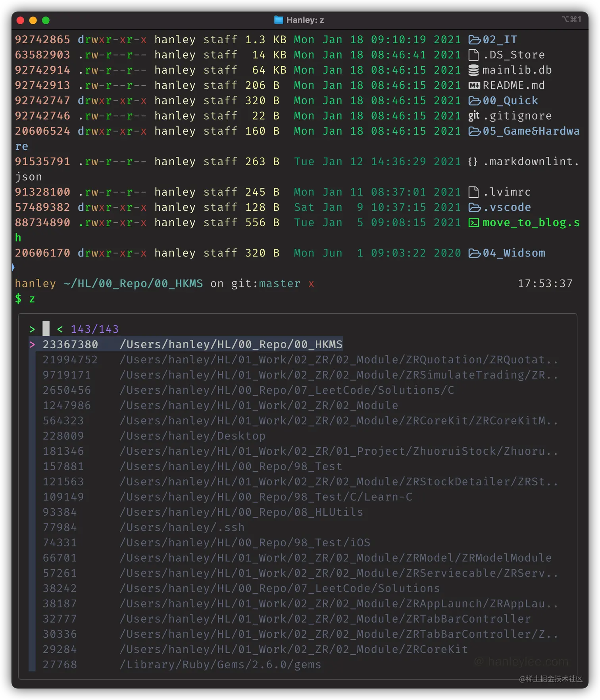Click the folder icon beside 00_Quick

point(475,100)
